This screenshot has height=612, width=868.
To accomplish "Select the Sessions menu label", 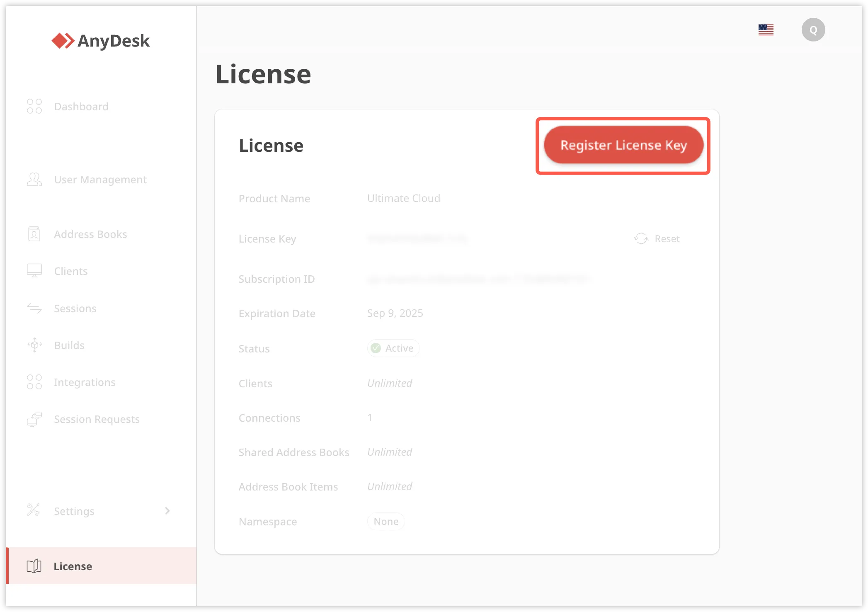I will click(75, 308).
